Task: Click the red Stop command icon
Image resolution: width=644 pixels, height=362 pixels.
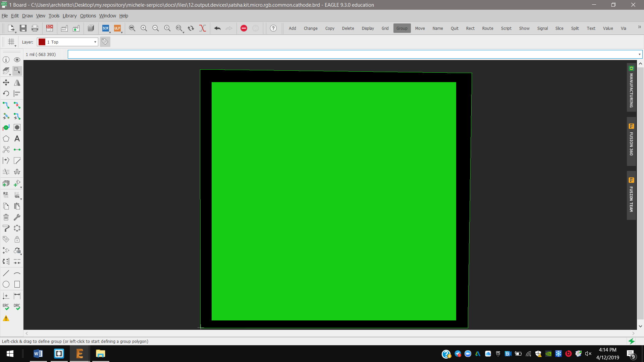Action: click(x=244, y=28)
